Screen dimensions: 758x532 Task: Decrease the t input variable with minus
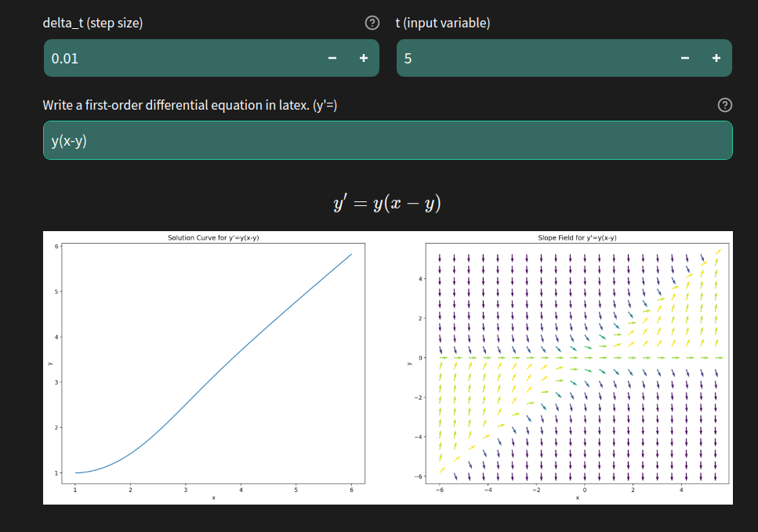click(x=685, y=59)
